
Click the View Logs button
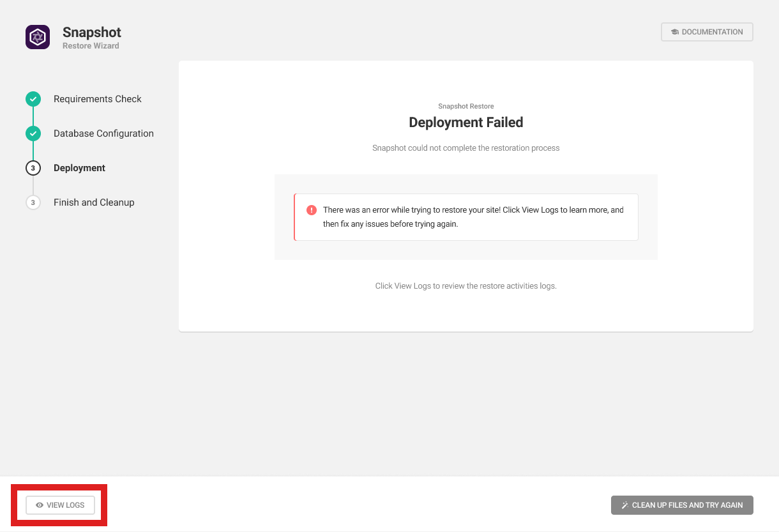(60, 505)
